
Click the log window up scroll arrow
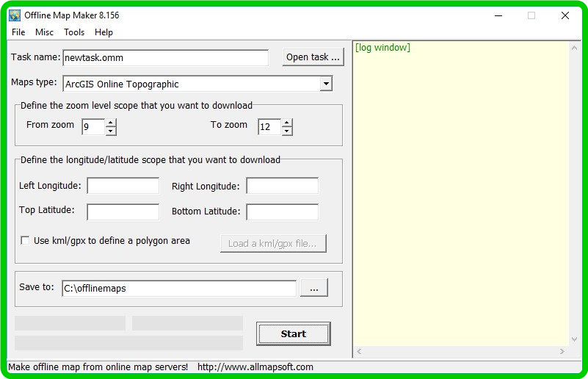[x=574, y=48]
